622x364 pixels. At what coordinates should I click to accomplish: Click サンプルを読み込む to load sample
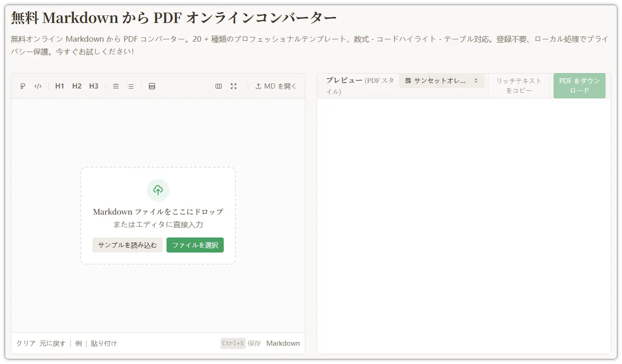tap(127, 245)
